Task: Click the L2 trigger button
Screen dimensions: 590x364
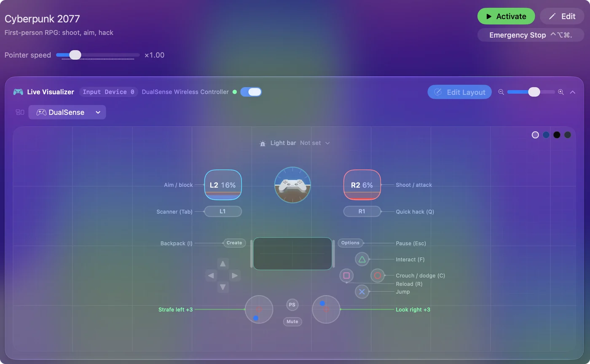Action: [223, 185]
